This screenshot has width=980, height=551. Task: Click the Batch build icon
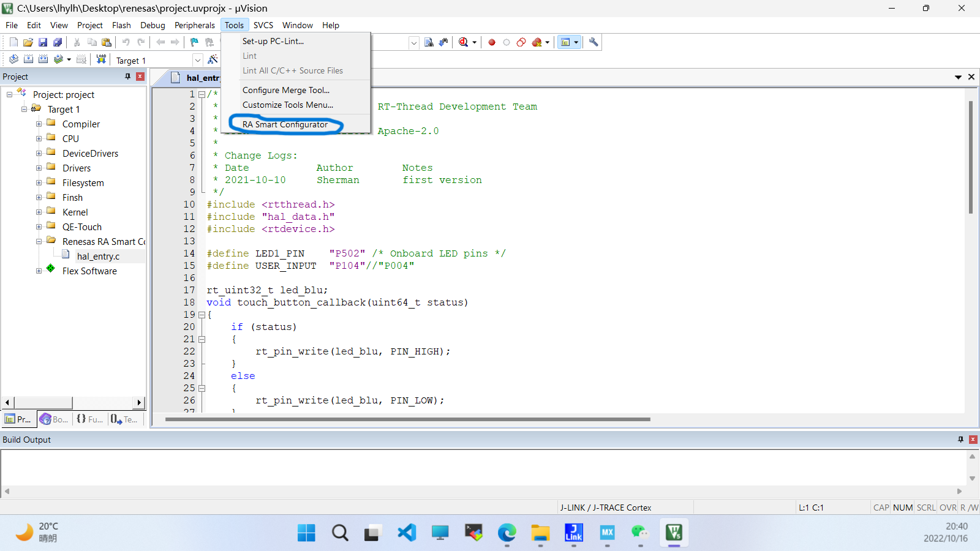point(58,59)
